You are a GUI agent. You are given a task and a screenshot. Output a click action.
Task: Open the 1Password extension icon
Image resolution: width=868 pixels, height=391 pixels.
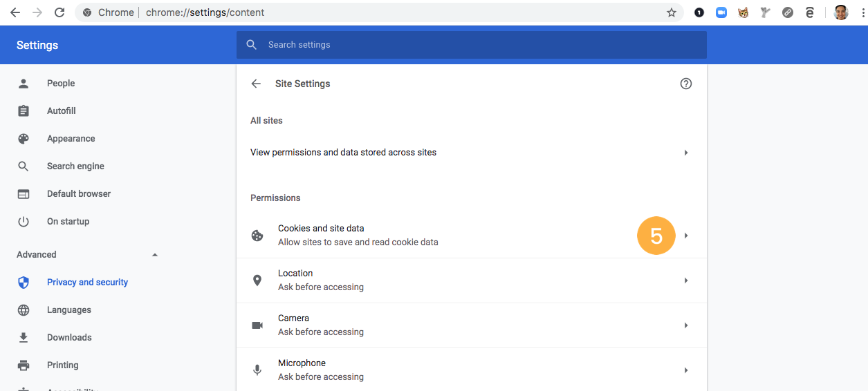pos(699,12)
